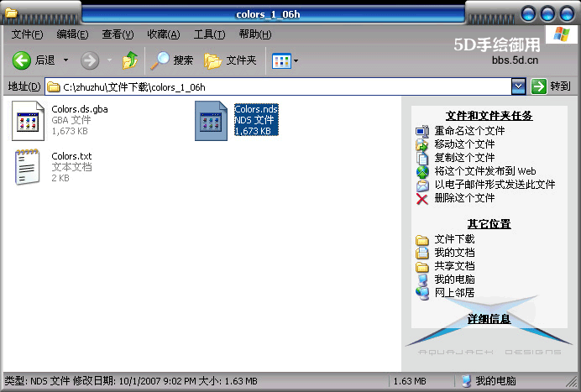Screen dimensions: 581x392
Task: Click the greyed Forward arrow icon
Action: 90,60
